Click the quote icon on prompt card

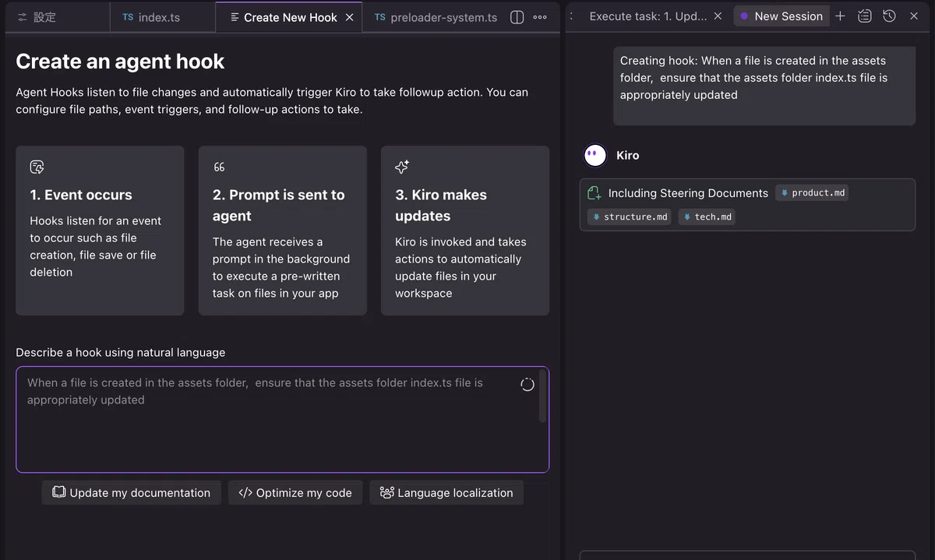(219, 167)
